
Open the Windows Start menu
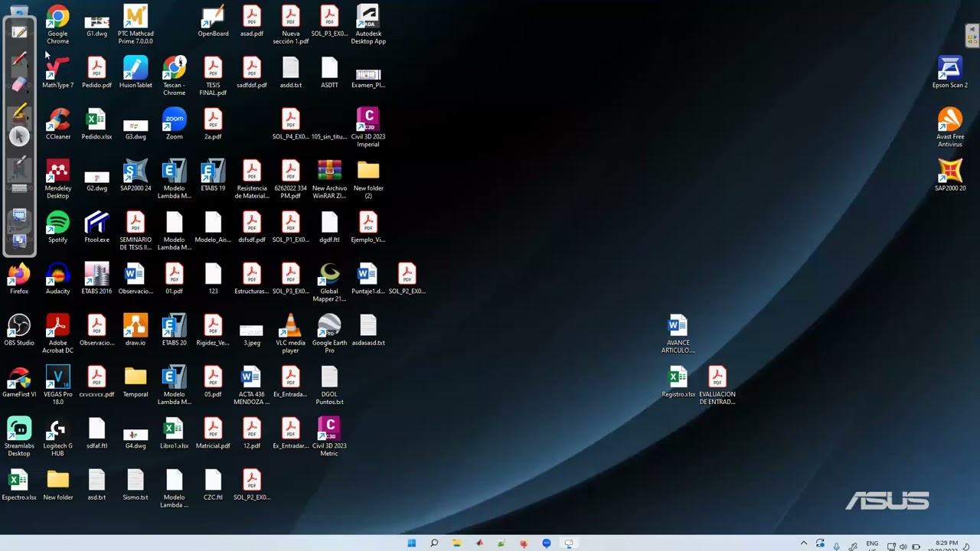[412, 543]
